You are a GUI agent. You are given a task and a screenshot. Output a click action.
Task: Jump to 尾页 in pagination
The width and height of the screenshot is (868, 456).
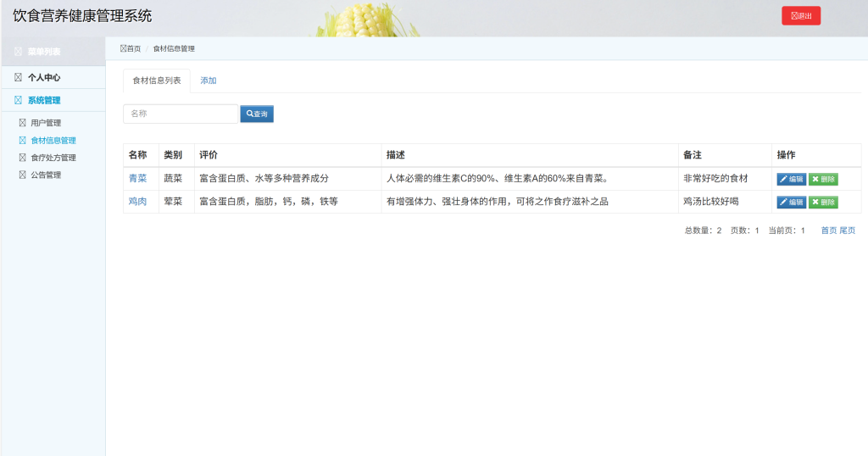[x=848, y=231]
